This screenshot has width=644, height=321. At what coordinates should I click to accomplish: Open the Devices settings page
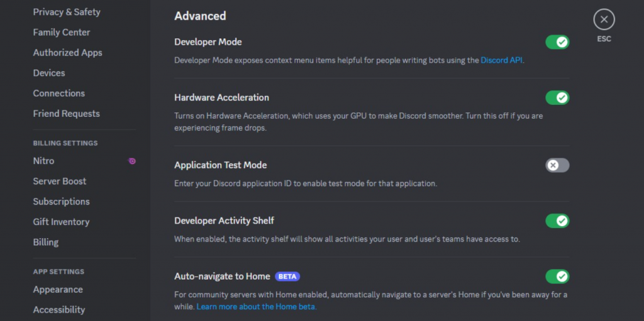(x=49, y=73)
